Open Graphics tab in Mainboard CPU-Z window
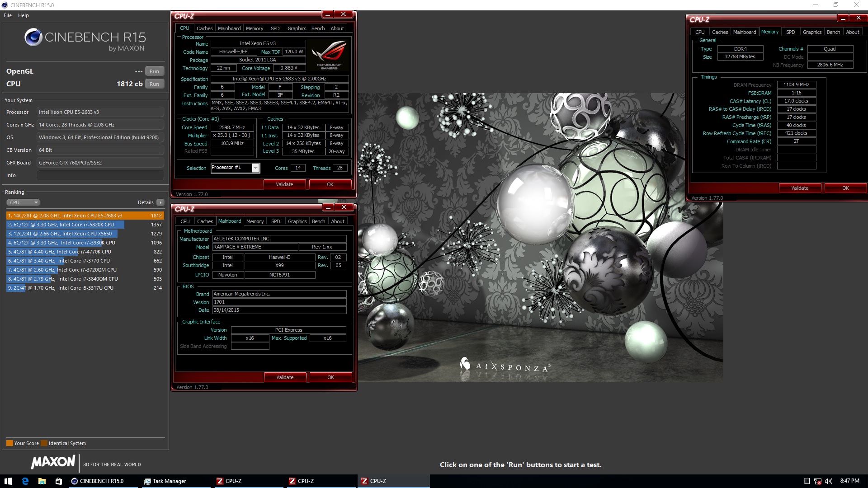This screenshot has width=868, height=488. (x=297, y=221)
